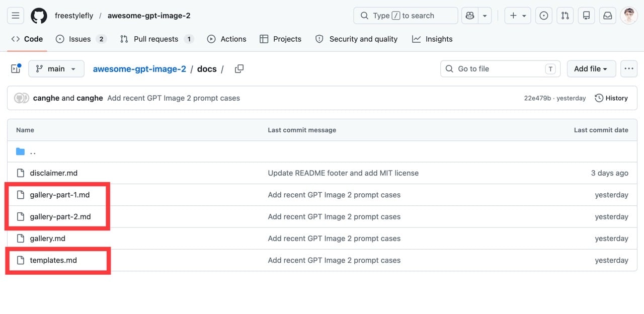Click the Go to file search field

[500, 69]
